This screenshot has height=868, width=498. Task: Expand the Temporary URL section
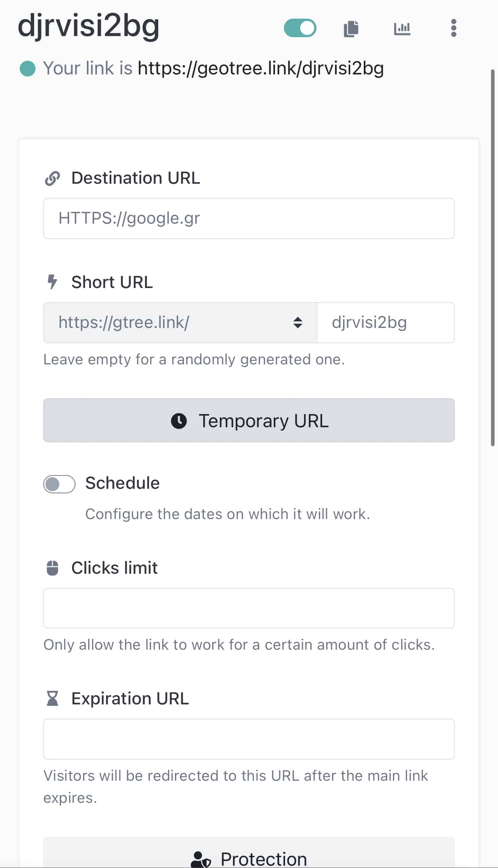(249, 420)
